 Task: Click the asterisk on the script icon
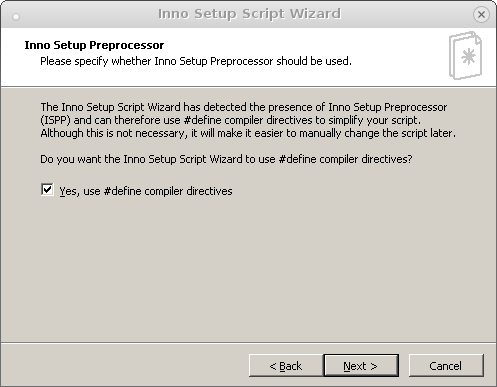(468, 56)
